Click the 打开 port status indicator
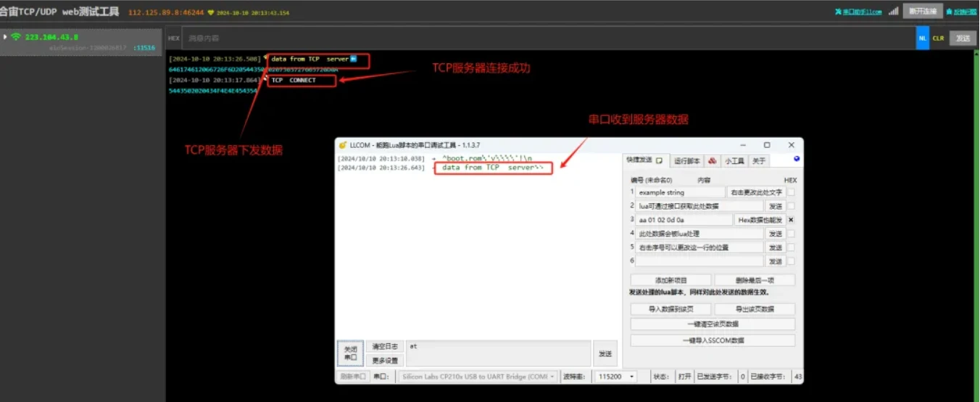980x402 pixels. [684, 377]
